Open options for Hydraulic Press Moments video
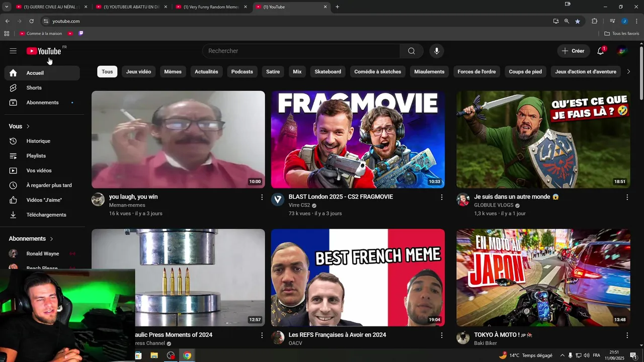This screenshot has height=362, width=644. click(262, 335)
